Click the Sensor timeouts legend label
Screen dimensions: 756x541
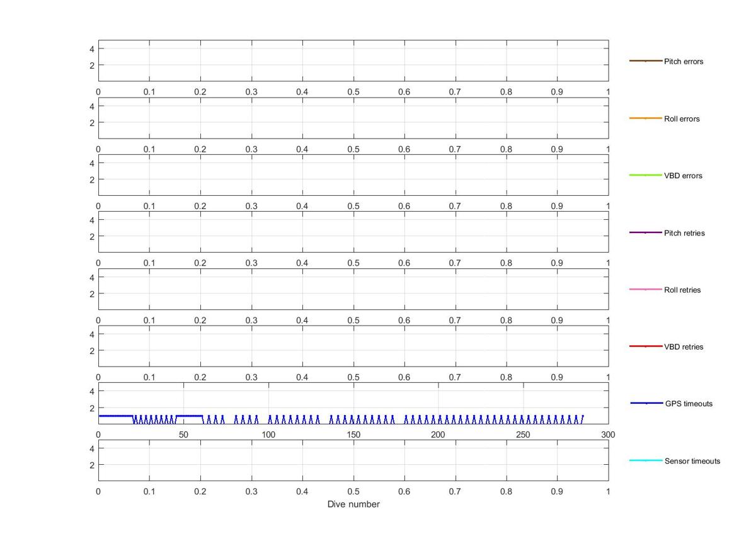pyautogui.click(x=692, y=461)
